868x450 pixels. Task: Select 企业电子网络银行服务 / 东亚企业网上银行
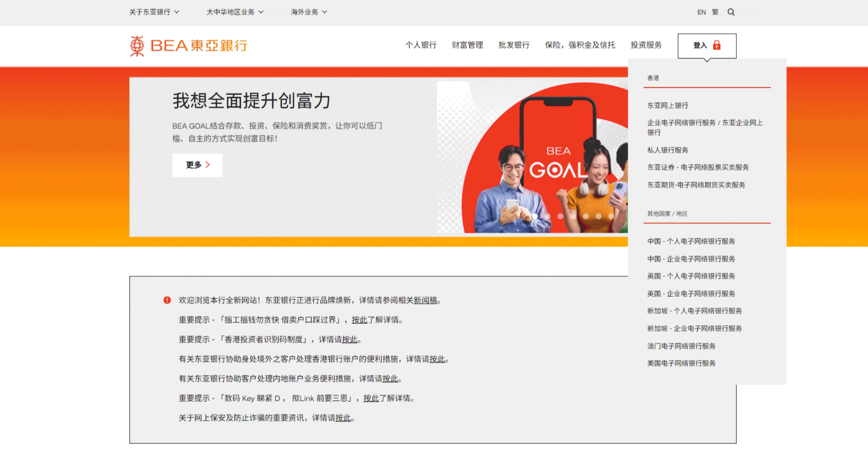[705, 128]
